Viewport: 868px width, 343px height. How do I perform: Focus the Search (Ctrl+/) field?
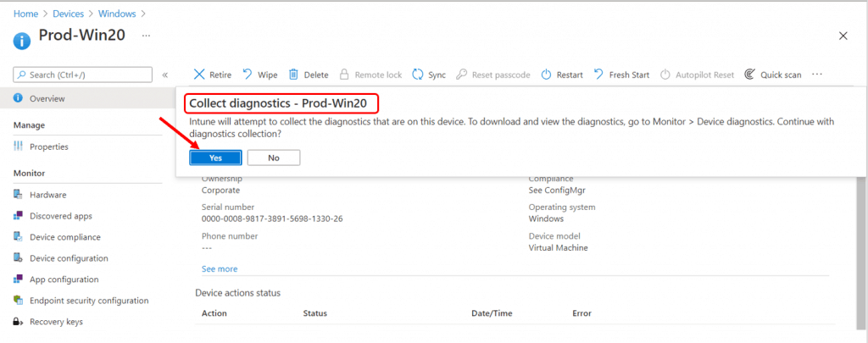pyautogui.click(x=82, y=75)
